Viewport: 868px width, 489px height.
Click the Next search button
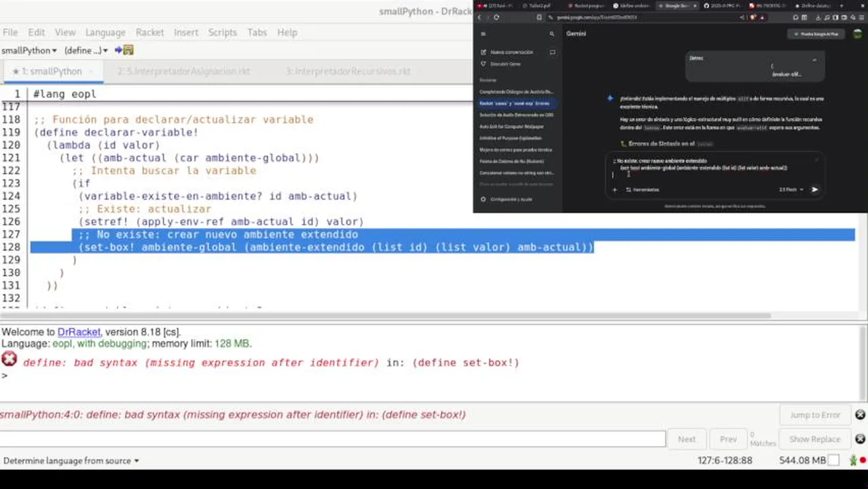(x=686, y=439)
